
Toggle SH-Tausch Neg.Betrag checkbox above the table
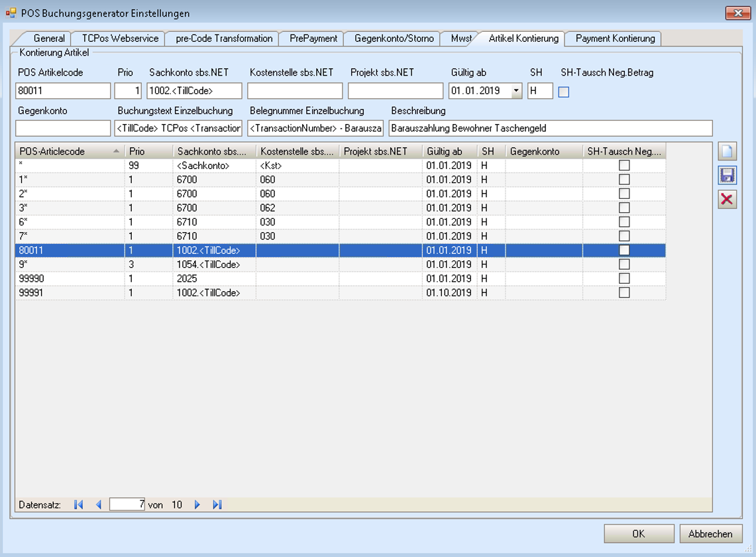pos(564,92)
